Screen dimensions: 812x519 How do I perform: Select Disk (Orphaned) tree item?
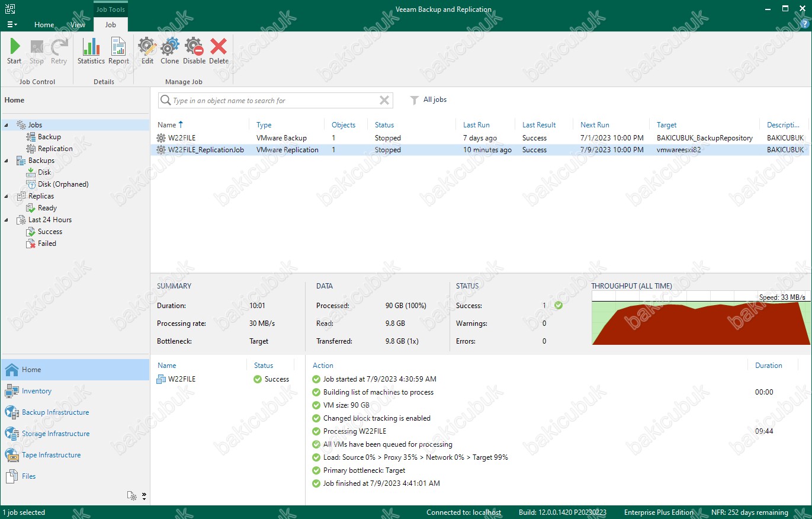63,184
